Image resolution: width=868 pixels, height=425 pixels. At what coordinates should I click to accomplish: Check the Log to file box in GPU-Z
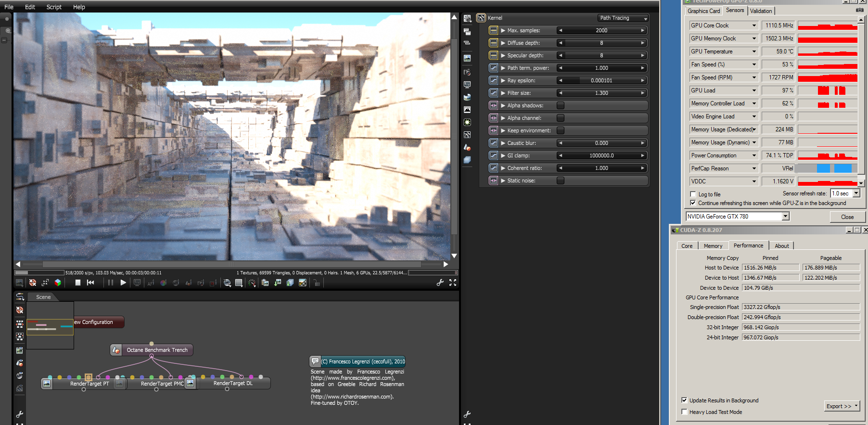693,194
